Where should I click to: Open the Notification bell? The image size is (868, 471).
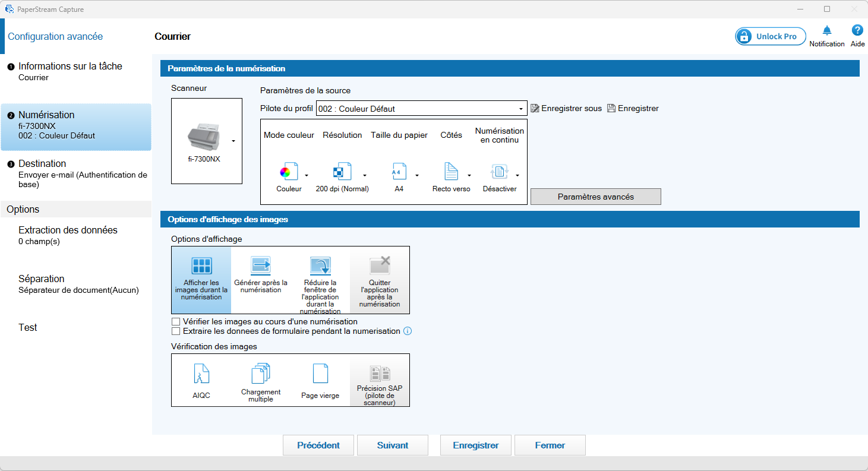[x=827, y=31]
